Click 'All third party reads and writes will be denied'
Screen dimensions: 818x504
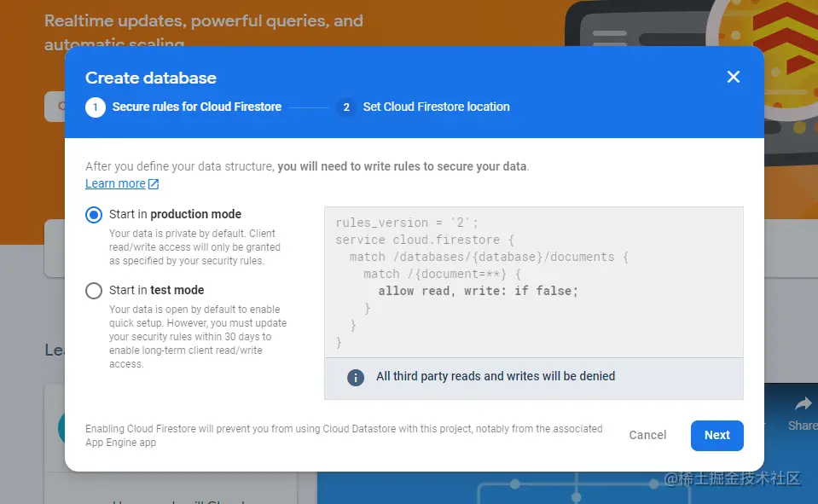[x=496, y=376]
